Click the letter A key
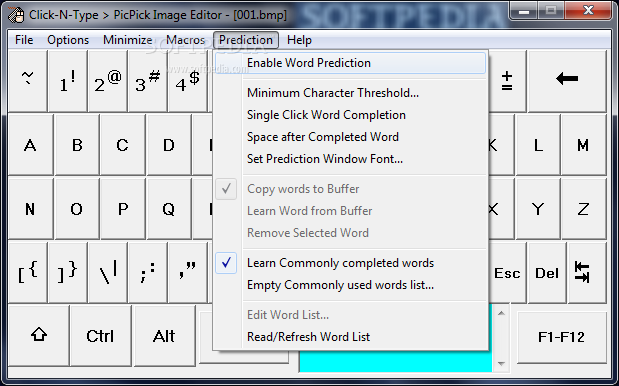The width and height of the screenshot is (619, 386). (x=30, y=145)
